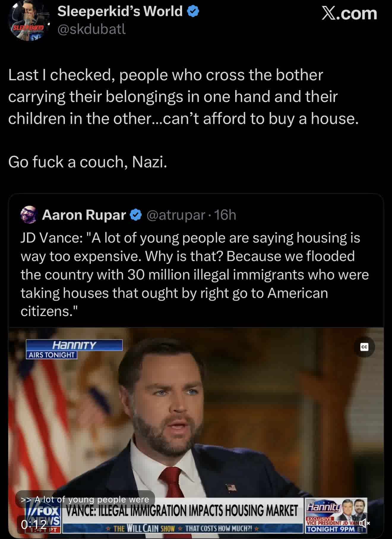
Task: Toggle closed captions with the CC button
Action: point(364,347)
